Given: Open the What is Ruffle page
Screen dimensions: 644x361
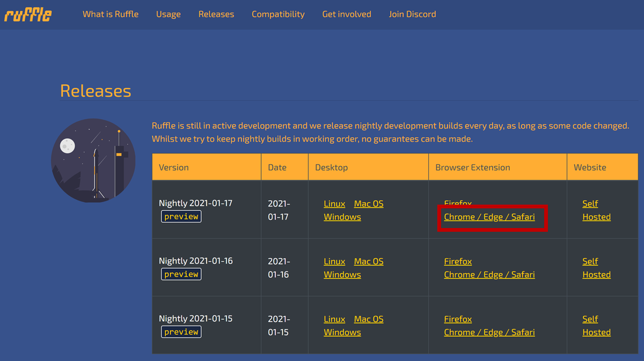Looking at the screenshot, I should pyautogui.click(x=111, y=14).
